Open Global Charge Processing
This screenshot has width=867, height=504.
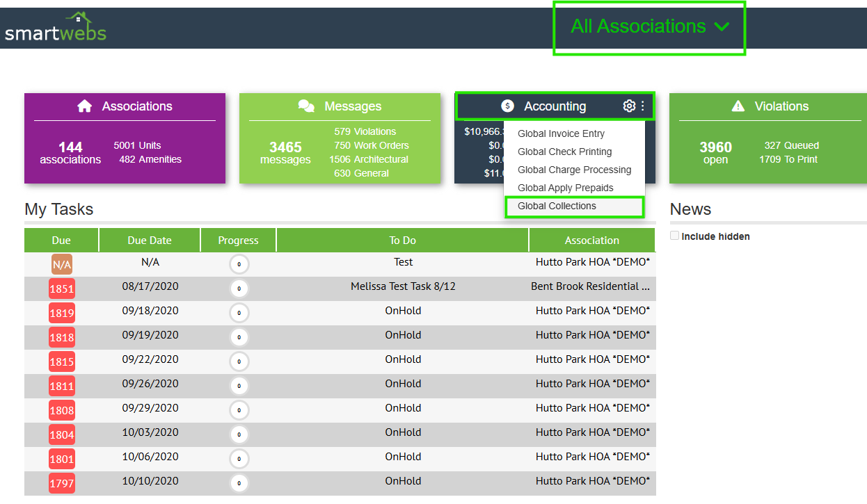pyautogui.click(x=574, y=170)
